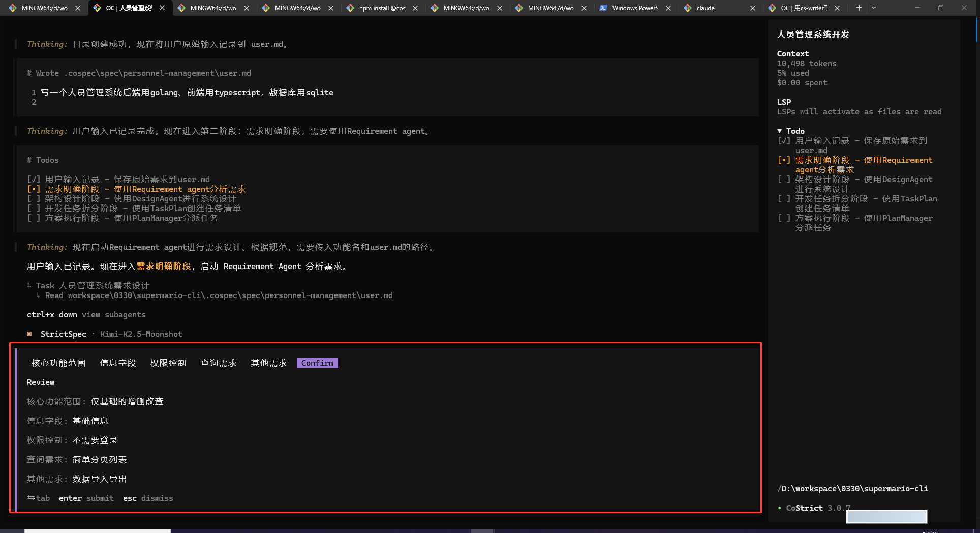Click the PowerShell icon on the Windows PowerShell tab
980x533 pixels.
[x=603, y=8]
